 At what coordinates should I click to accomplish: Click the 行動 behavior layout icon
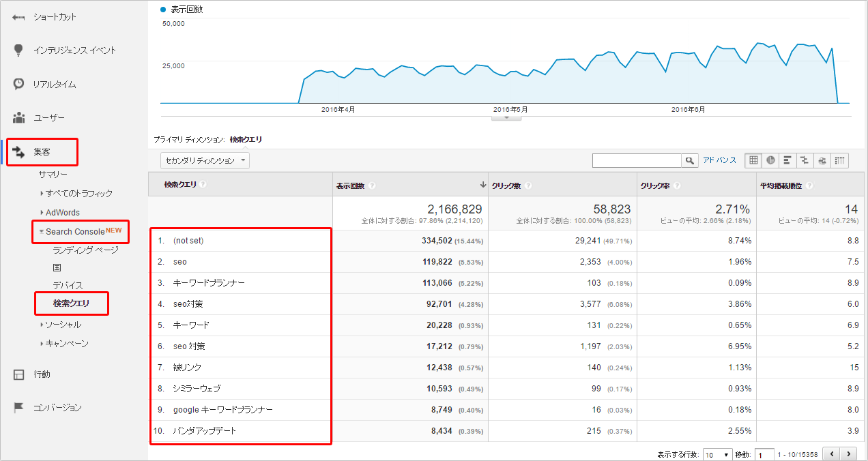[x=19, y=374]
